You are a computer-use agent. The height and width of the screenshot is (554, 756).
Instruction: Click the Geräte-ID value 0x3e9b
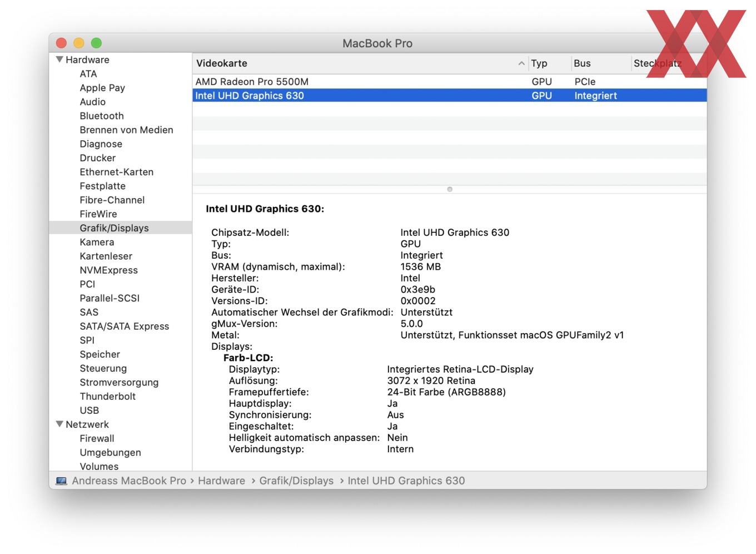coord(418,290)
